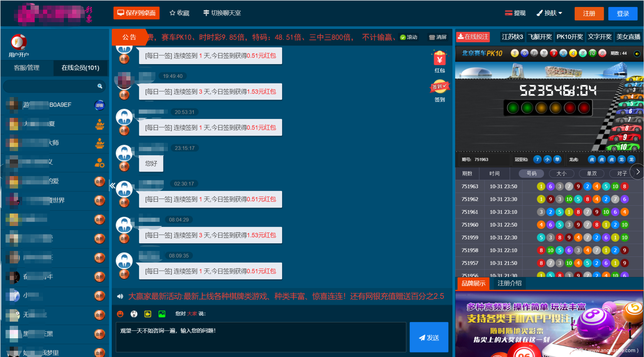This screenshot has width=644, height=357.
Task: Select the 大小 result filter
Action: pyautogui.click(x=561, y=173)
